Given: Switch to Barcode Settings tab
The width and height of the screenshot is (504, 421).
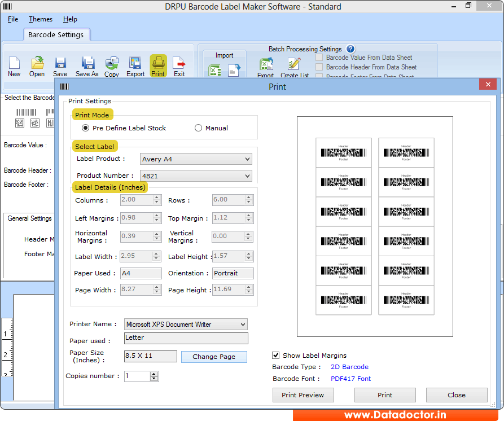Looking at the screenshot, I should point(56,34).
